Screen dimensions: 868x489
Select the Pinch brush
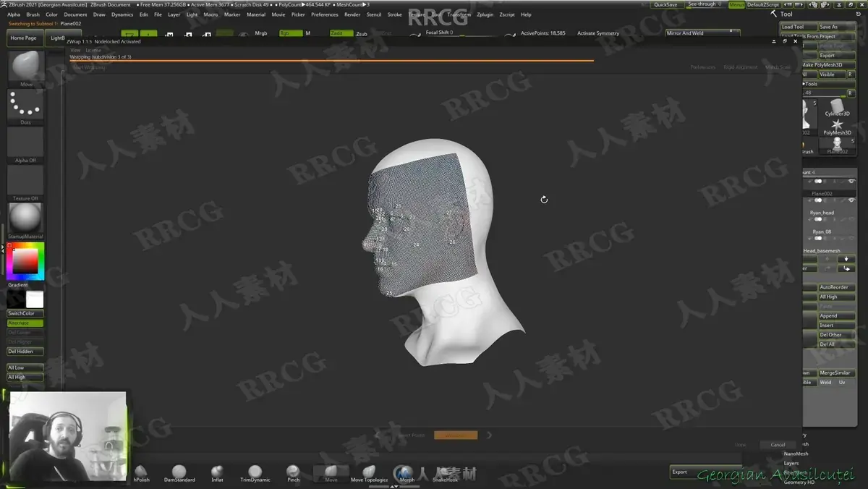tap(293, 472)
